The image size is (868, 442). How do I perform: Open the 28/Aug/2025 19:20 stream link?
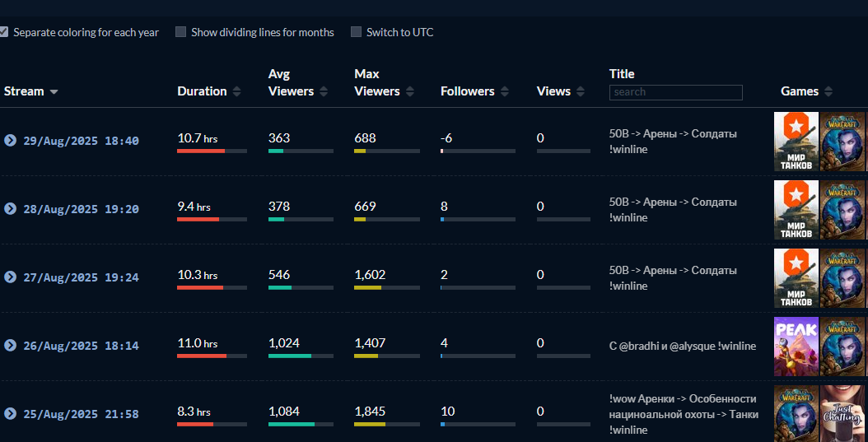click(x=81, y=209)
